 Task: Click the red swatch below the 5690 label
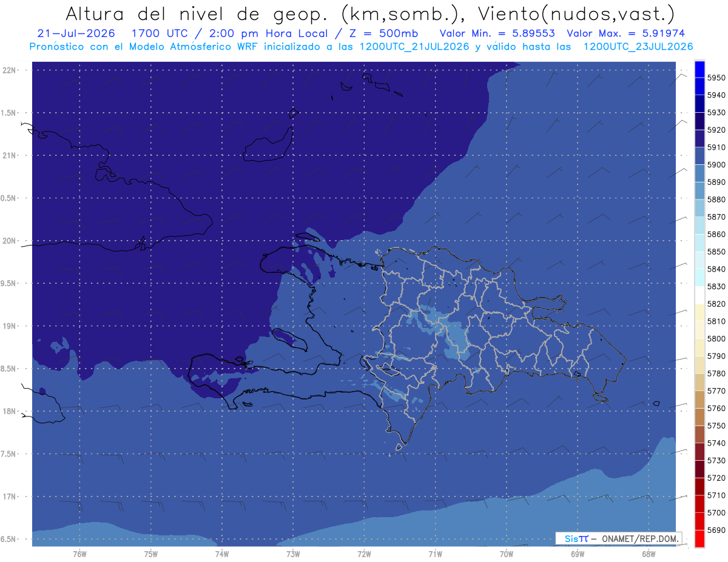(x=699, y=538)
